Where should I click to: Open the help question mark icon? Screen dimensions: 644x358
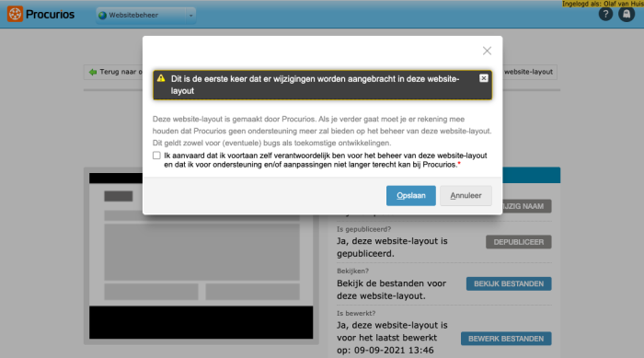pyautogui.click(x=605, y=14)
